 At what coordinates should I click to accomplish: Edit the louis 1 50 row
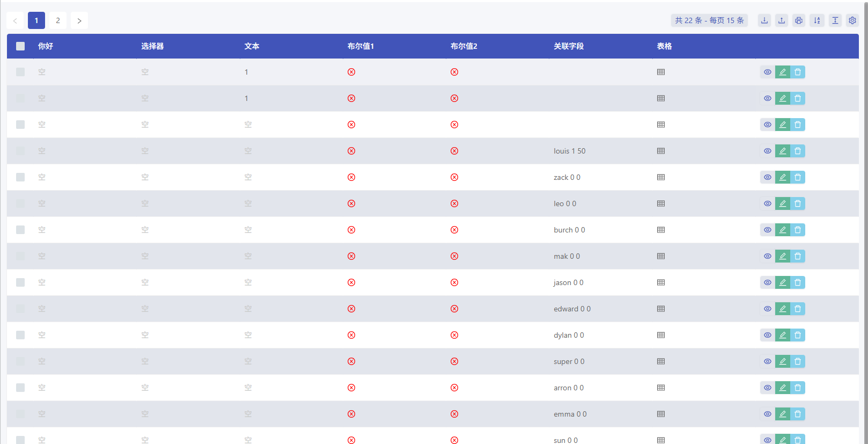point(783,151)
